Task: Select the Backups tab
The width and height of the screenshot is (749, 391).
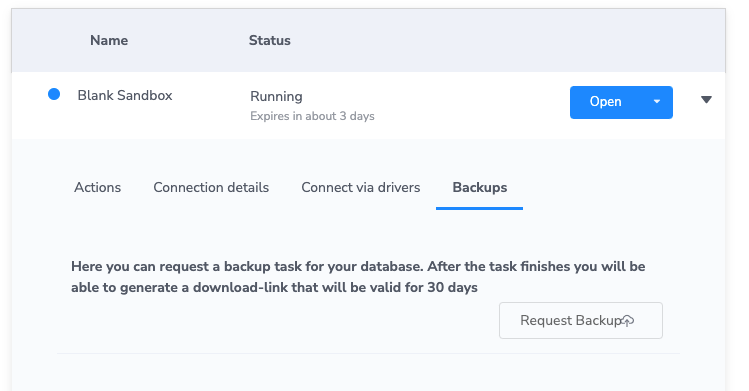Action: [480, 188]
